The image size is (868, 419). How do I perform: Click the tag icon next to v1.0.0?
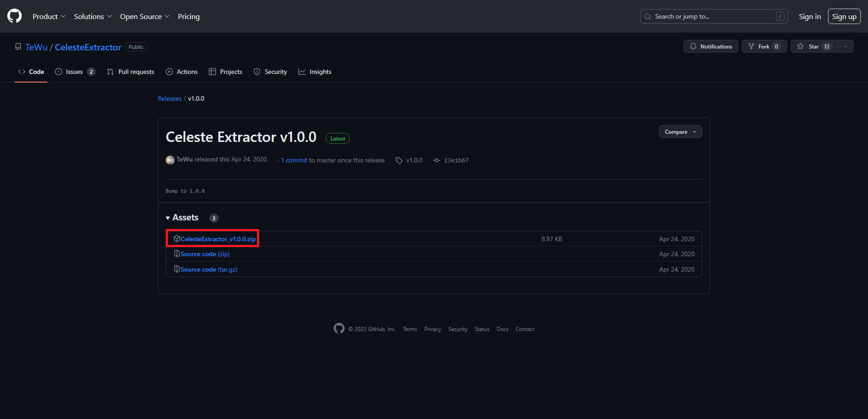(399, 161)
